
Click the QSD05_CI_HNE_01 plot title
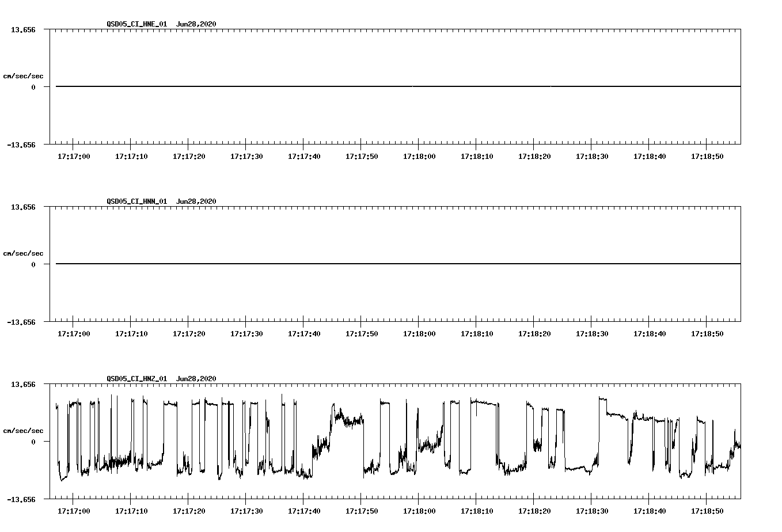point(137,24)
